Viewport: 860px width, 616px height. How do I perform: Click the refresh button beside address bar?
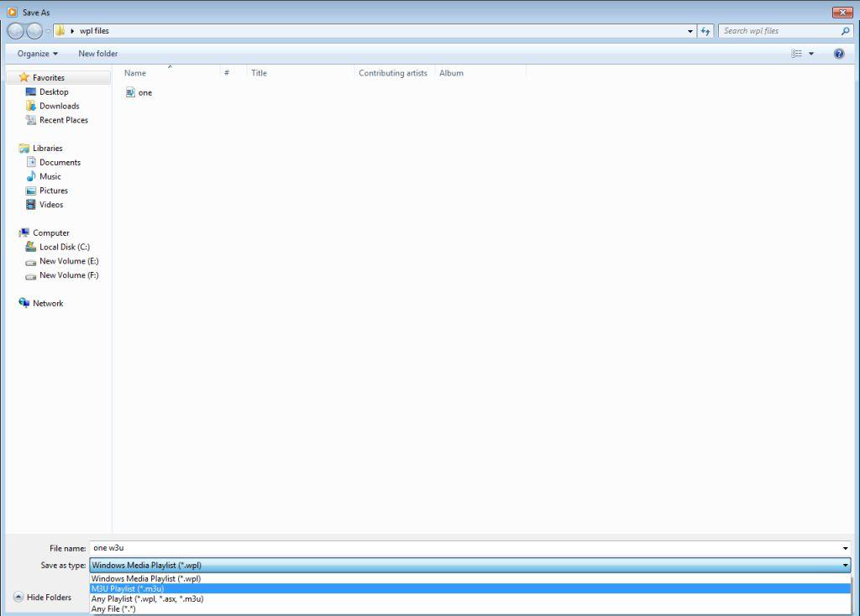point(705,31)
